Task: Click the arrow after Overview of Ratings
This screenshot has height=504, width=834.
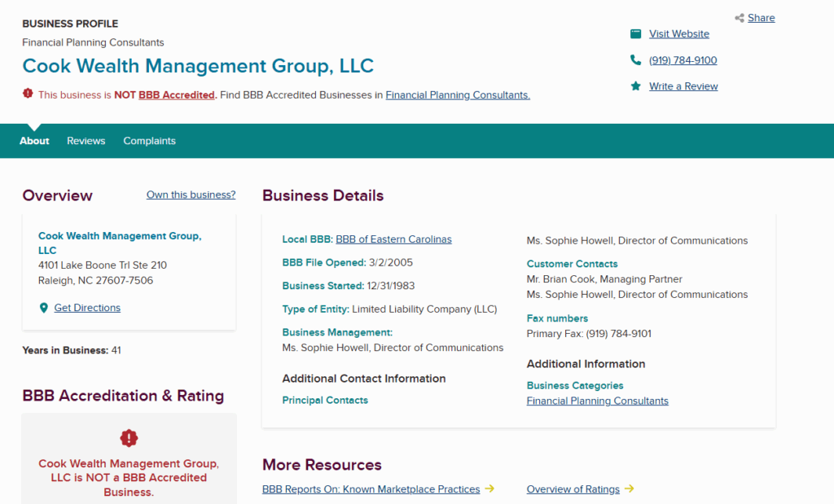Action: [x=630, y=489]
